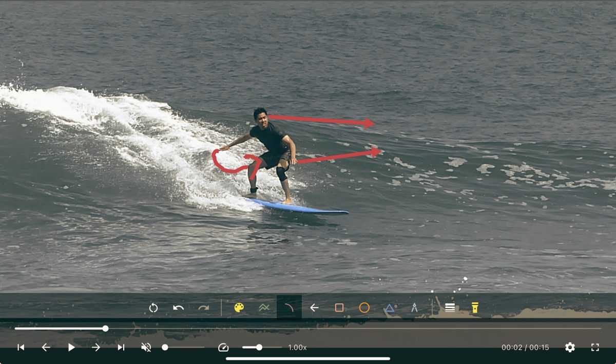
Task: Click the 1.00x speed label
Action: (x=297, y=348)
